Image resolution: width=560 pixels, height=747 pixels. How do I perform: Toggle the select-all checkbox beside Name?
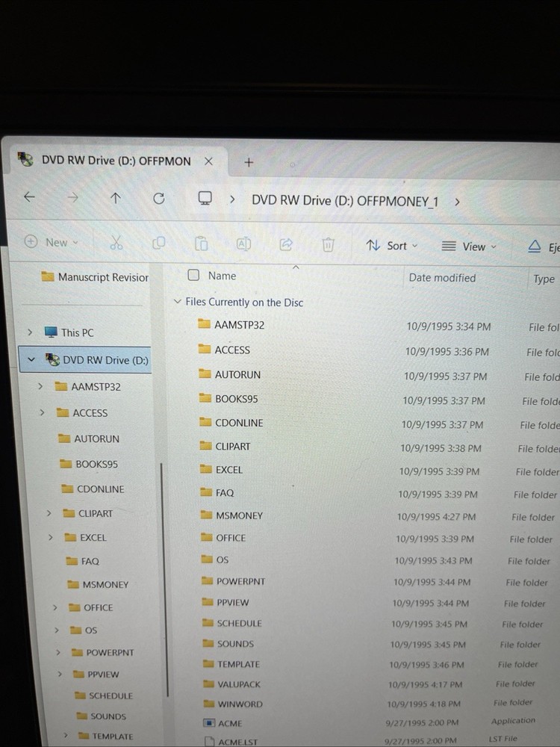coord(193,275)
